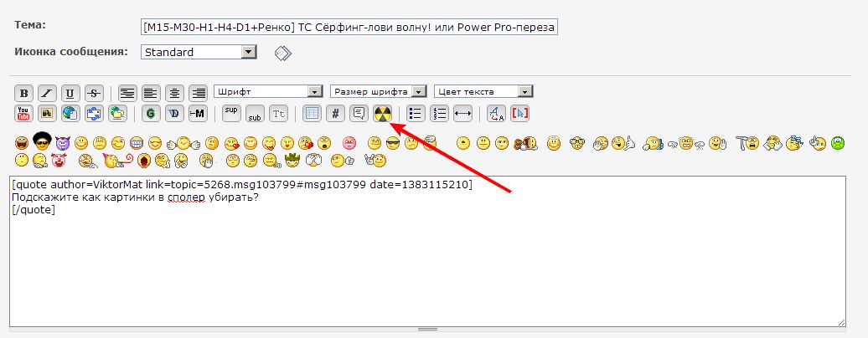This screenshot has height=338, width=868.
Task: Apply italic formatting
Action: click(47, 93)
